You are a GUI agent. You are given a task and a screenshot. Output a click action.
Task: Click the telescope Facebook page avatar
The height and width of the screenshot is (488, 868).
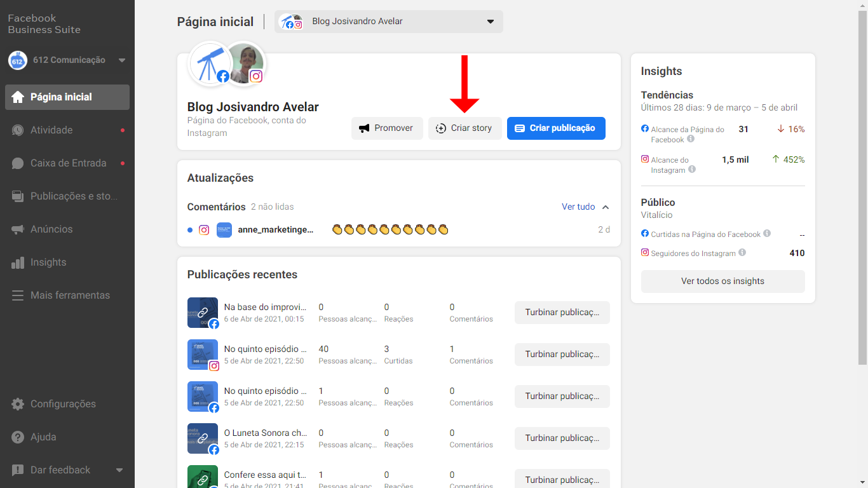point(210,64)
